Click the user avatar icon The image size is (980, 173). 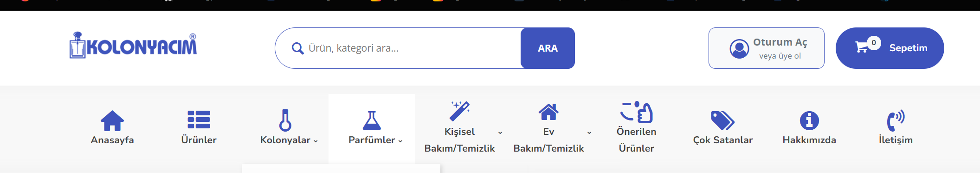click(739, 48)
